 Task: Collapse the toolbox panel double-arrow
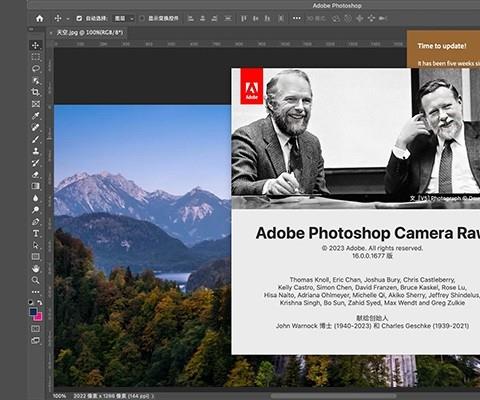point(32,29)
